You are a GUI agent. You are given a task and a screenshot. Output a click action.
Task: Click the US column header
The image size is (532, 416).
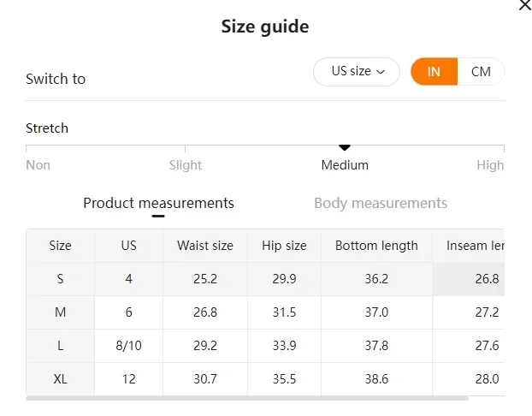(129, 246)
